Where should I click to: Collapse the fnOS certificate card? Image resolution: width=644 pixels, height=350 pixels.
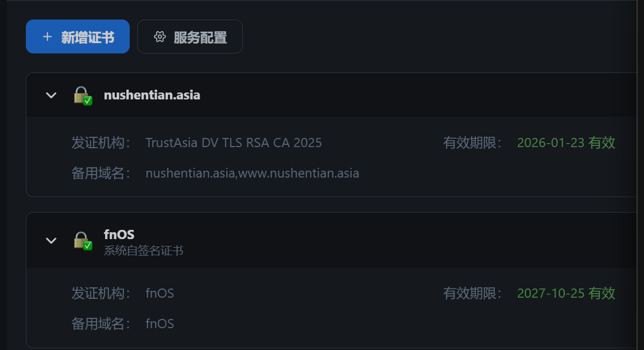[x=51, y=240]
